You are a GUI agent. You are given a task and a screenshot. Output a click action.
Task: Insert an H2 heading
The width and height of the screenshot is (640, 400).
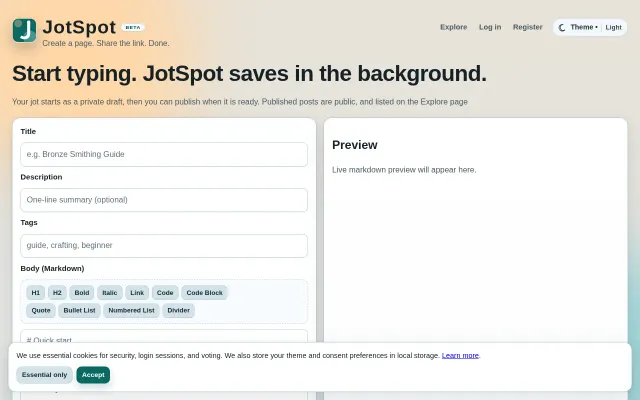57,293
